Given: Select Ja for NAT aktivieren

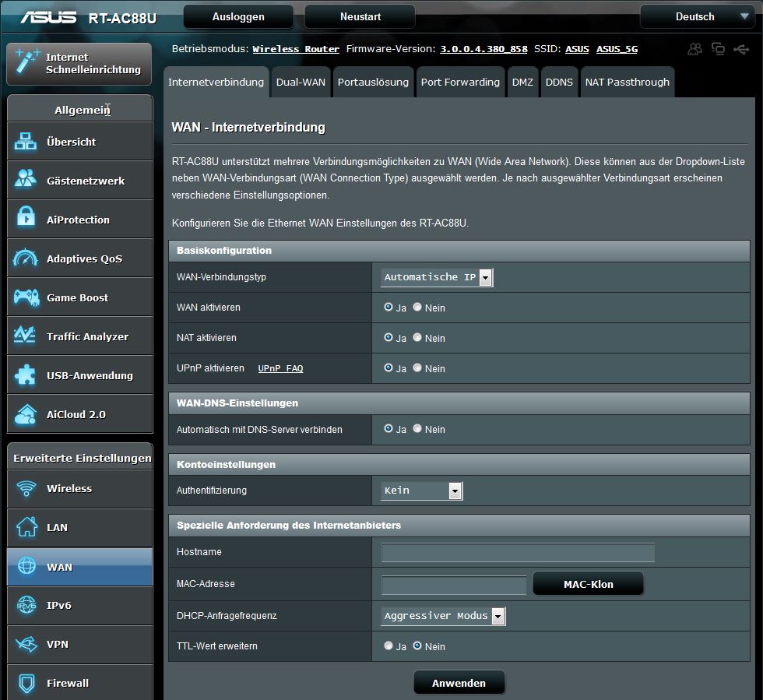Looking at the screenshot, I should [x=389, y=337].
